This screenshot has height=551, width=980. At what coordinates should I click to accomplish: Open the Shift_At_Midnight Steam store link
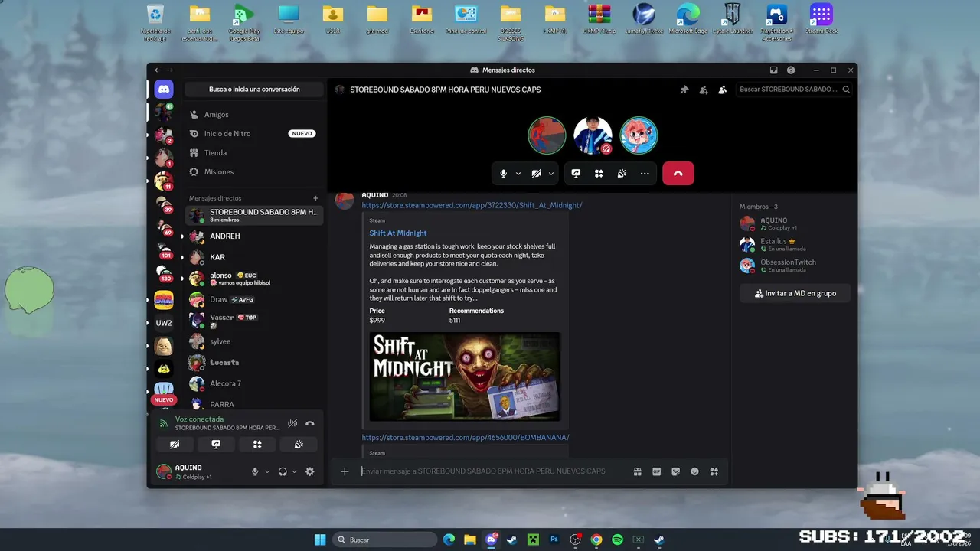[x=472, y=205]
